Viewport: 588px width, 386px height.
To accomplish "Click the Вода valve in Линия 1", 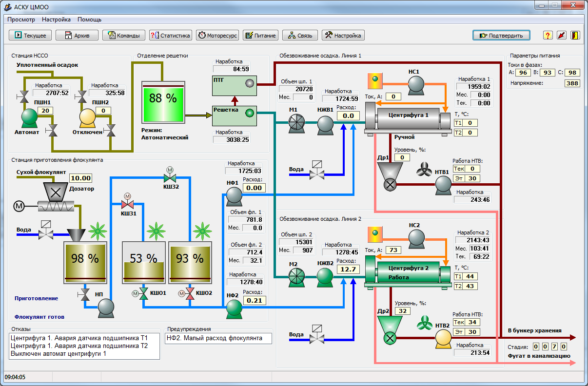I will pos(317,171).
